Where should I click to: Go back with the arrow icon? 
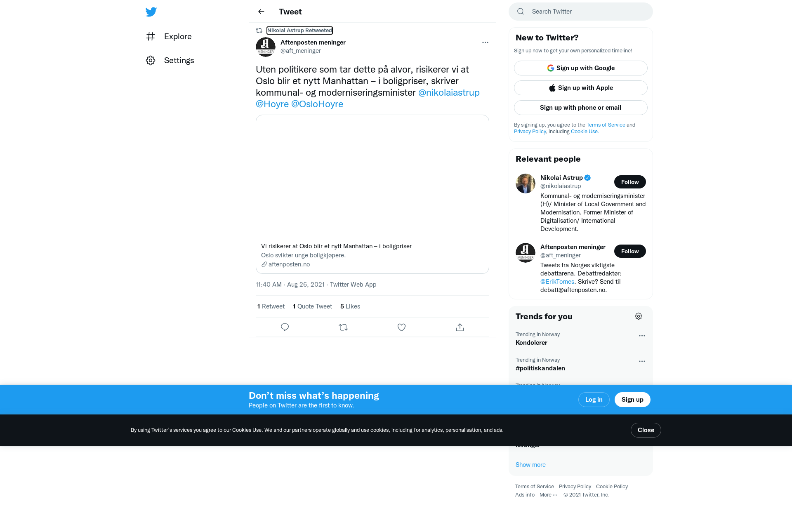coord(261,12)
